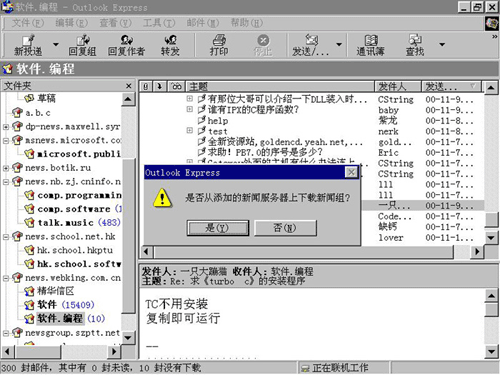
Task: Open the 查看(V) menu
Action: coord(115,23)
